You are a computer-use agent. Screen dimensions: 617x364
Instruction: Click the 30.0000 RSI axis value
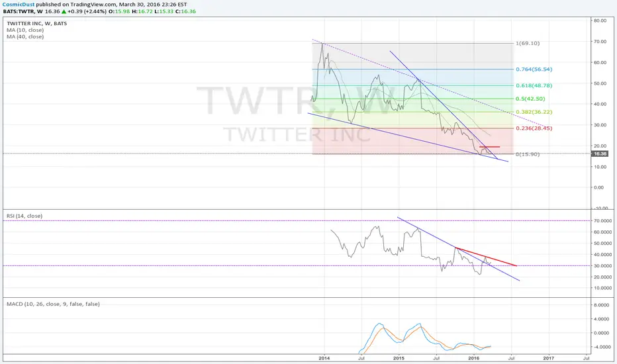click(x=602, y=265)
